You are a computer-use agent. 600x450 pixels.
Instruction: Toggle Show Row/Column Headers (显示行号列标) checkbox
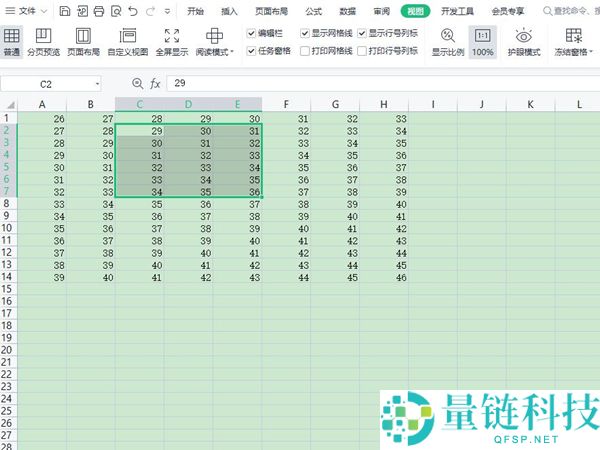tap(362, 33)
